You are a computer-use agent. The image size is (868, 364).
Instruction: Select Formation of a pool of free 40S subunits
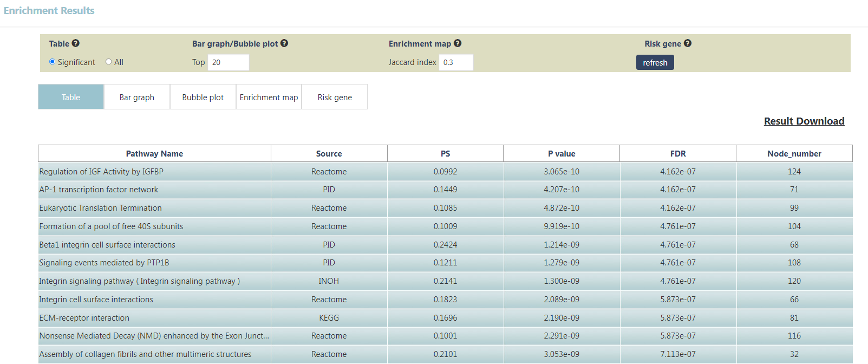(111, 226)
